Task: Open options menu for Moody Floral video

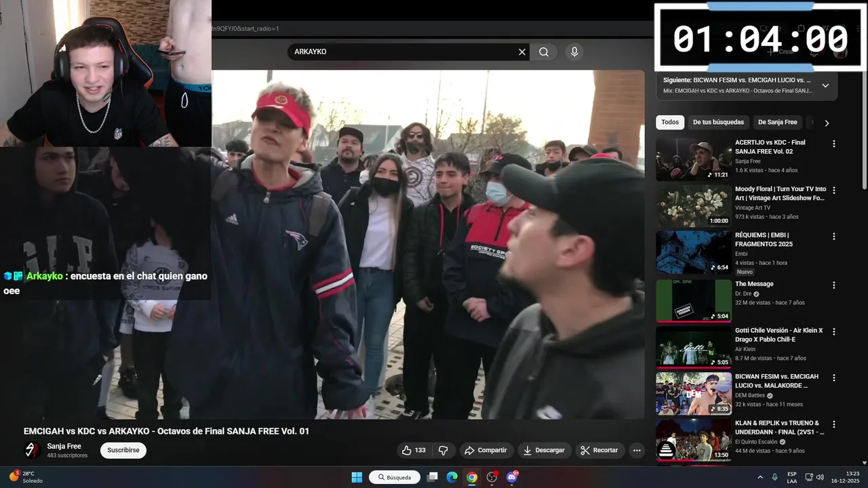Action: click(834, 190)
